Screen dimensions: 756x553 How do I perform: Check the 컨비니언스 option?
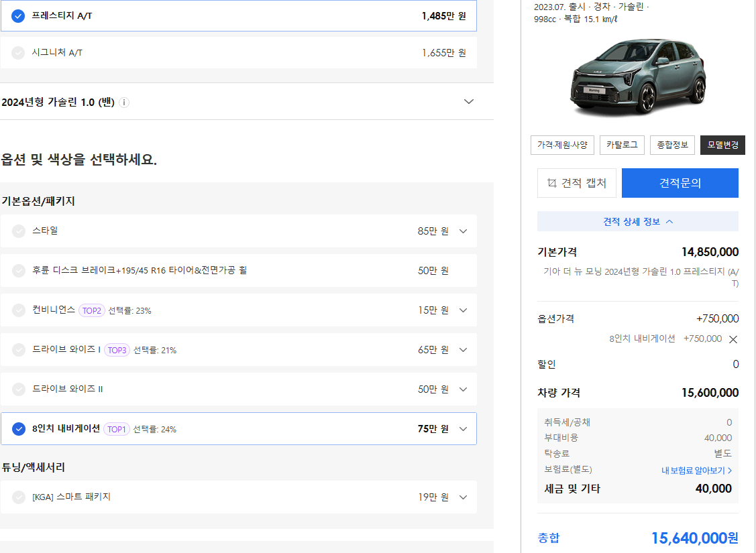pos(18,310)
